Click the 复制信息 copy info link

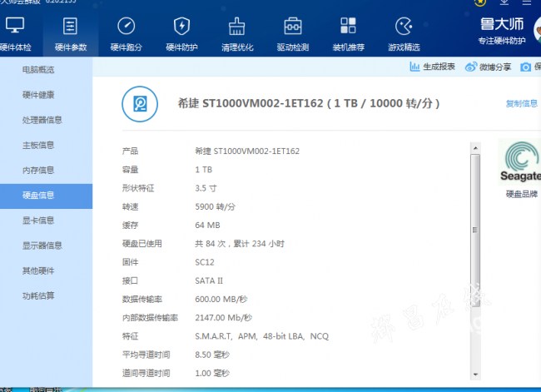point(521,103)
